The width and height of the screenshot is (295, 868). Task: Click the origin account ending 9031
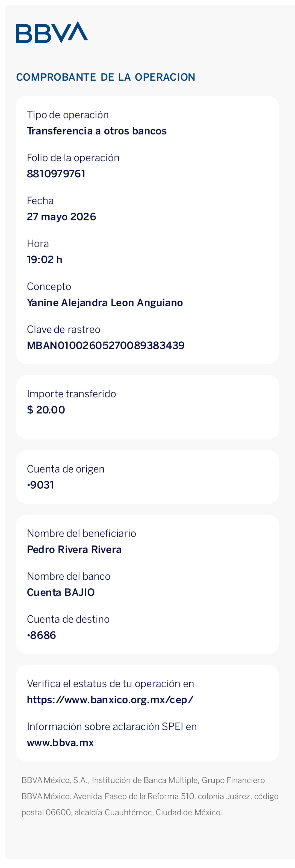coord(40,485)
